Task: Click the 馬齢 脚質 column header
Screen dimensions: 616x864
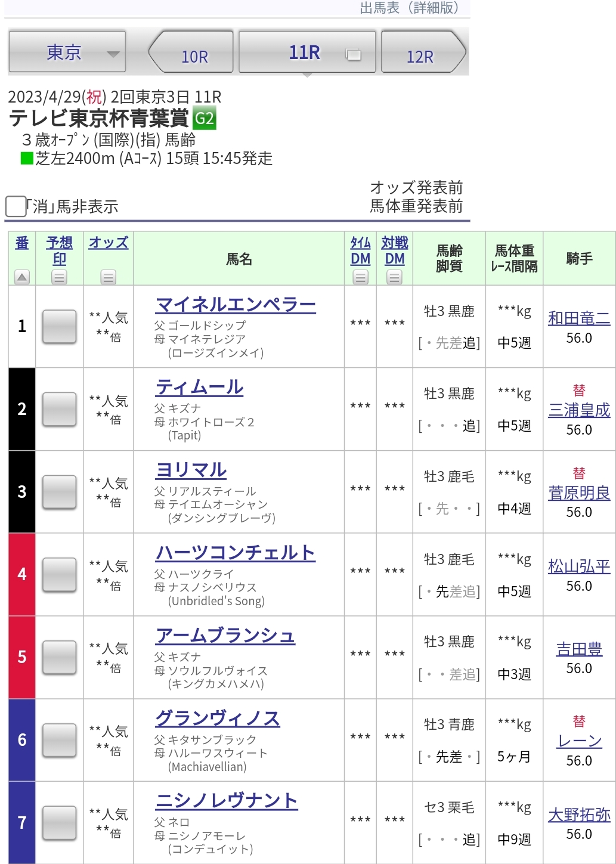Action: pos(449,258)
